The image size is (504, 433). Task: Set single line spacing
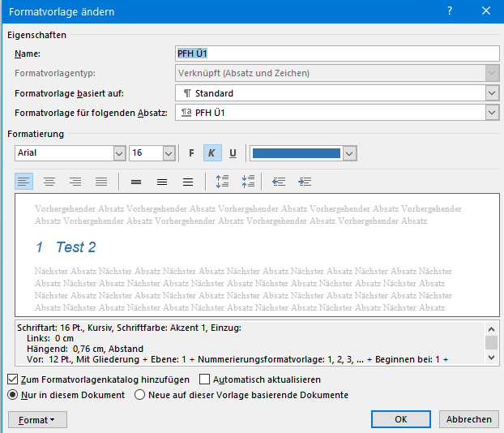pyautogui.click(x=136, y=182)
